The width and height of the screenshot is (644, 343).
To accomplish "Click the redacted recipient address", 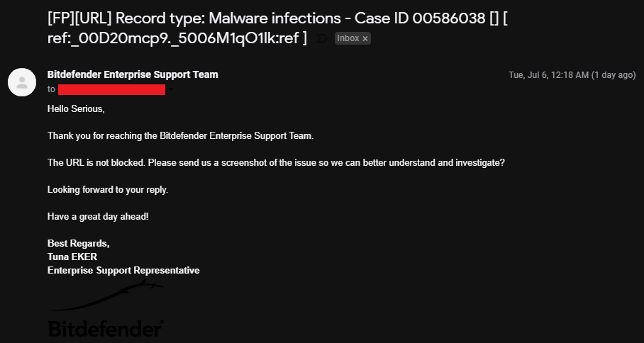I will [x=111, y=89].
